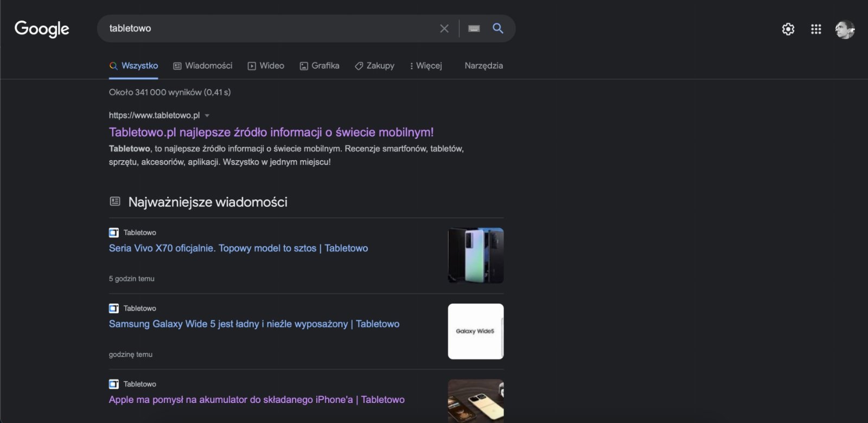Click the 5 godzin temu timestamp
868x423 pixels.
[x=132, y=279]
